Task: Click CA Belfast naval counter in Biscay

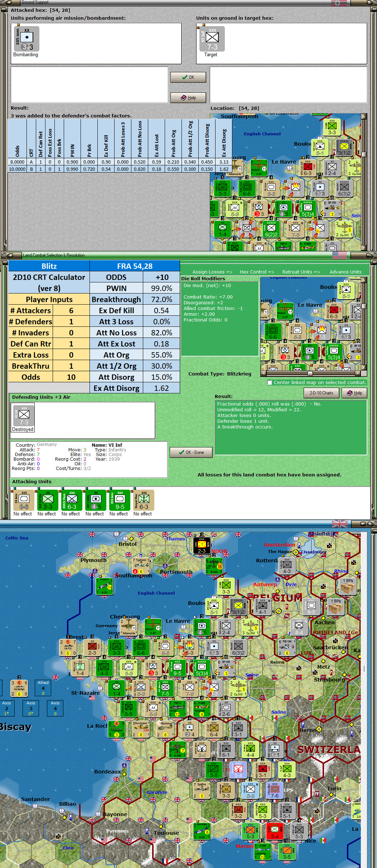Action: (x=19, y=688)
